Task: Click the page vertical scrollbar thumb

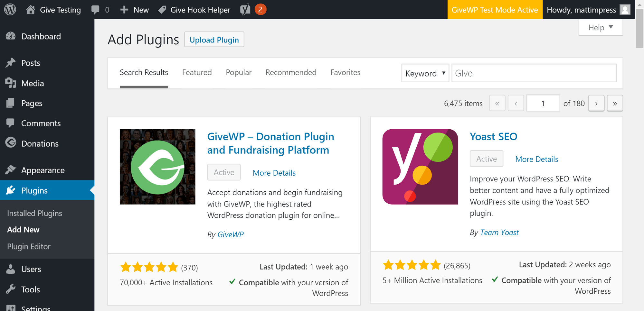Action: [639, 28]
